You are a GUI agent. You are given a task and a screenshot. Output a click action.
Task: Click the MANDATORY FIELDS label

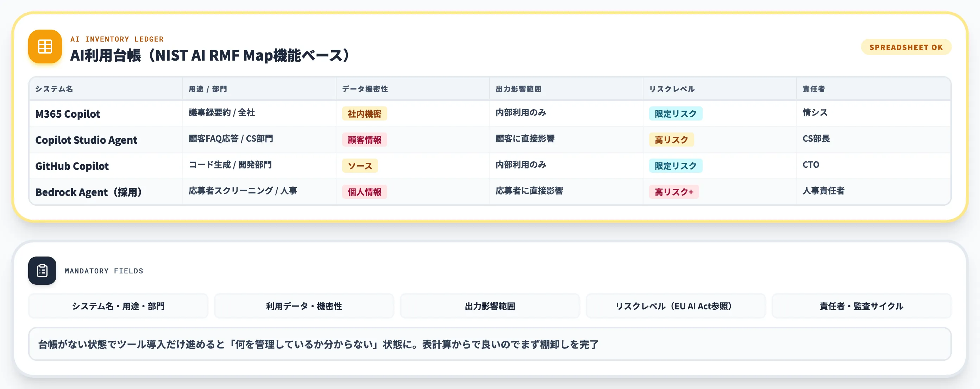[x=104, y=271]
